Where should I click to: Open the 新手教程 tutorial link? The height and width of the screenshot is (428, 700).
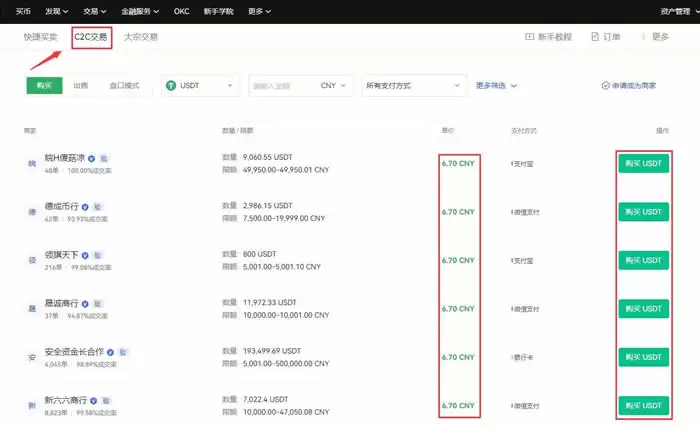click(x=554, y=37)
